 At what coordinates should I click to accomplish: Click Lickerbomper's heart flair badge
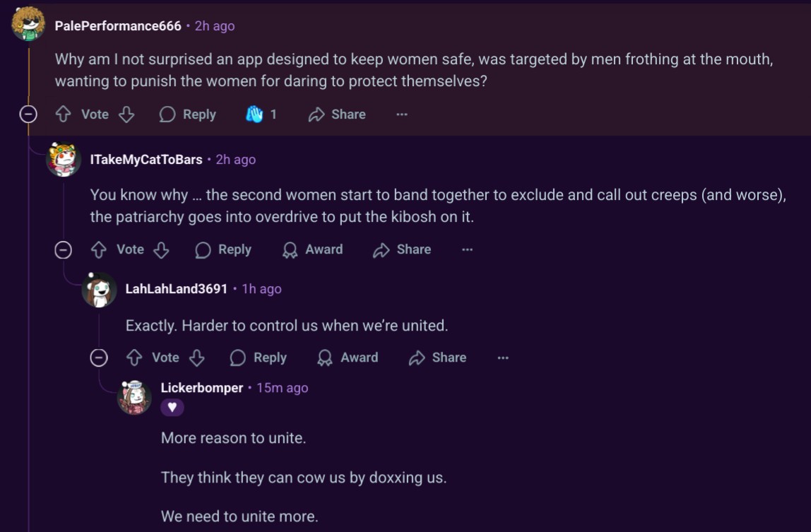[x=172, y=407]
